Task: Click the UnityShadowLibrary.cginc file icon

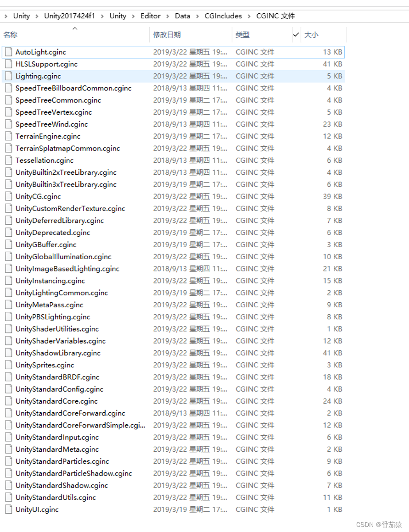Action: coord(8,353)
